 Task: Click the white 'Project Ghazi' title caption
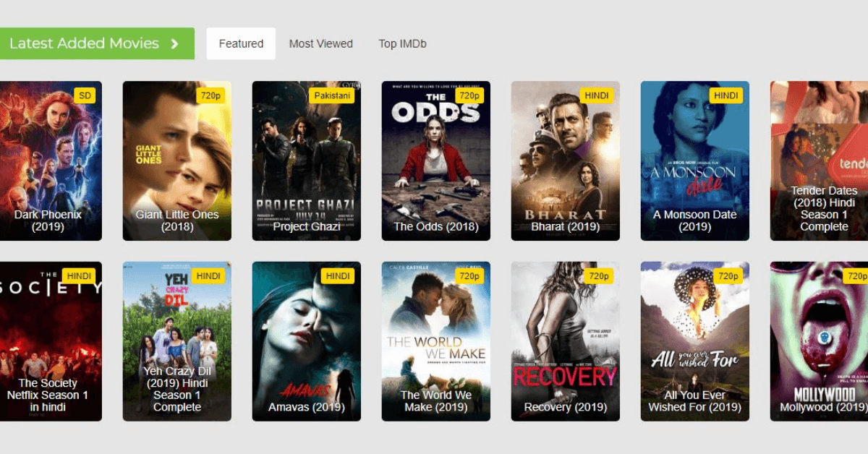click(x=307, y=226)
